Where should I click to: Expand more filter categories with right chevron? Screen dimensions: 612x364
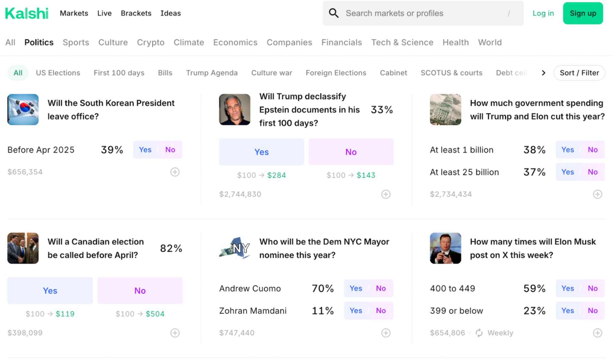click(x=543, y=73)
